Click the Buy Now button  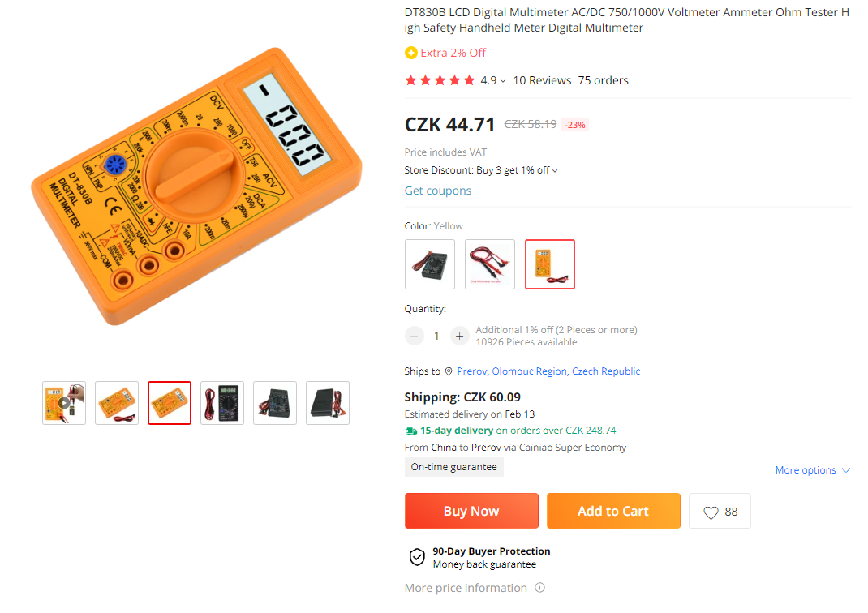coord(471,511)
